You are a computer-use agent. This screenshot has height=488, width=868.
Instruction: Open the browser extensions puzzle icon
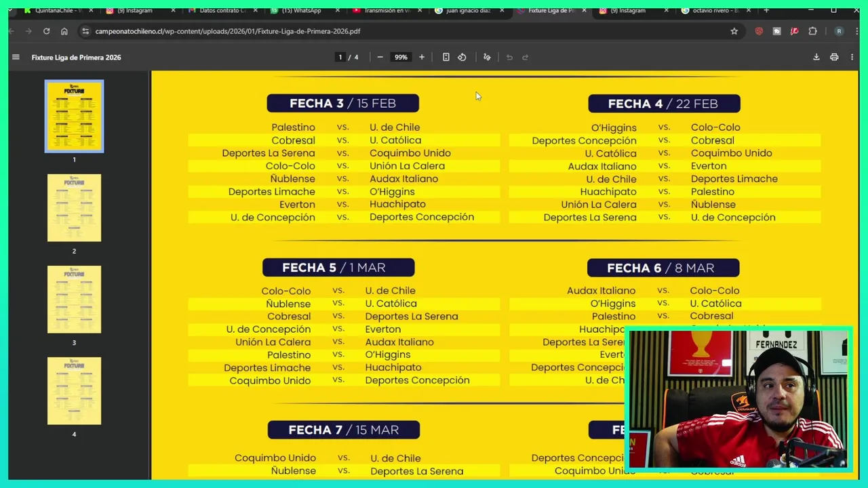(x=812, y=31)
